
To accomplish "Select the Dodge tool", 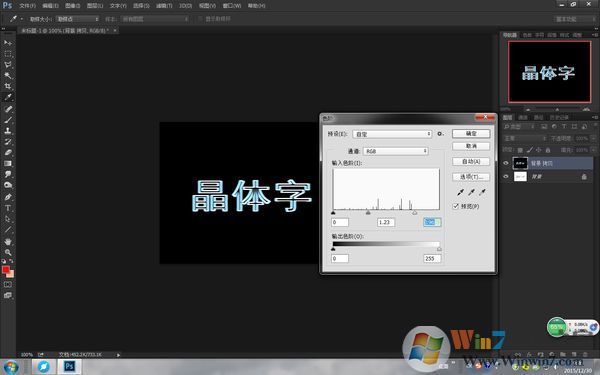I will coord(8,185).
